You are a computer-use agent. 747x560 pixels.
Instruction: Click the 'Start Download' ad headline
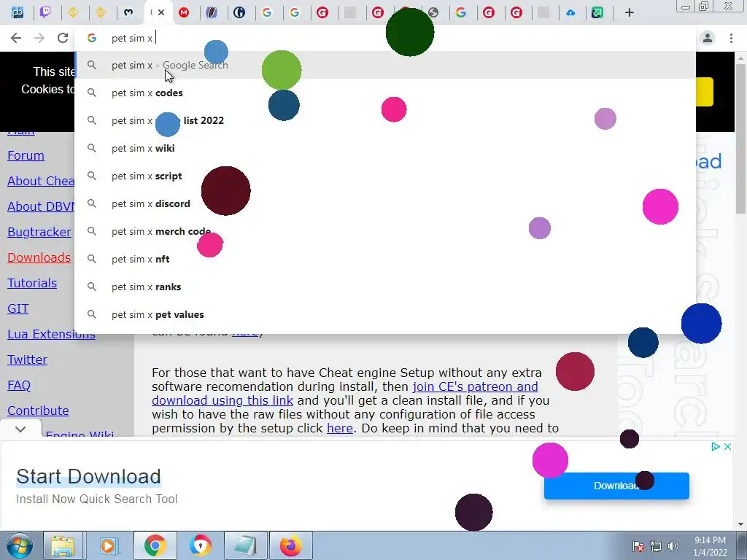88,477
